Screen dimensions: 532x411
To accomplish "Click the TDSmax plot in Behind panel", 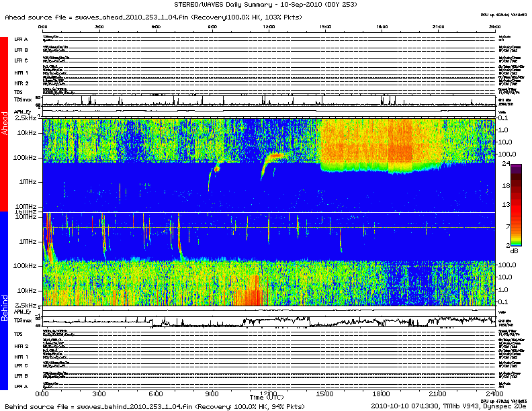I will pos(269,322).
